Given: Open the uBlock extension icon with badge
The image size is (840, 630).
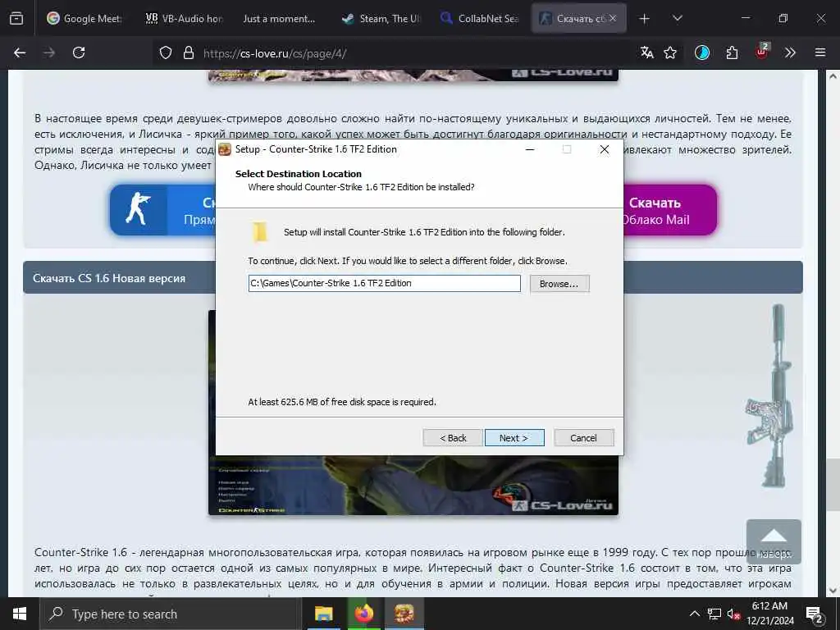Looking at the screenshot, I should click(761, 52).
